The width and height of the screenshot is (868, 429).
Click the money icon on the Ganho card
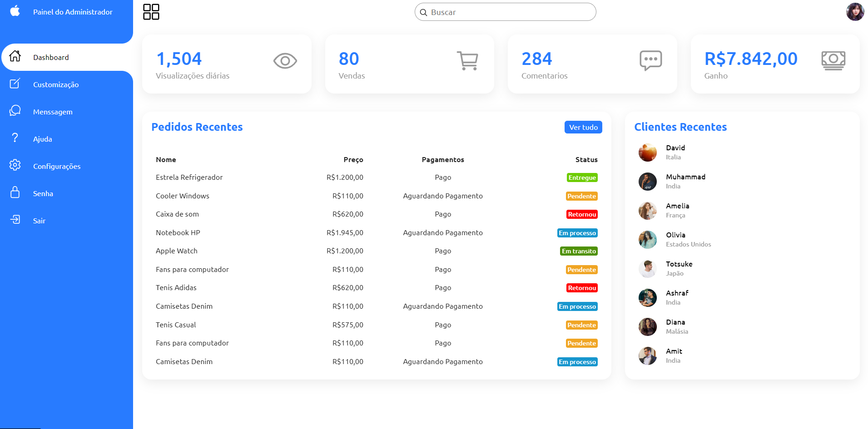pos(833,60)
